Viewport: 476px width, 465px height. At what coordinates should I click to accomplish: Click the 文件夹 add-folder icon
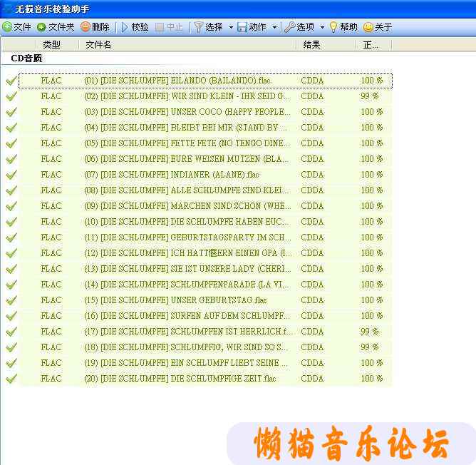point(41,27)
